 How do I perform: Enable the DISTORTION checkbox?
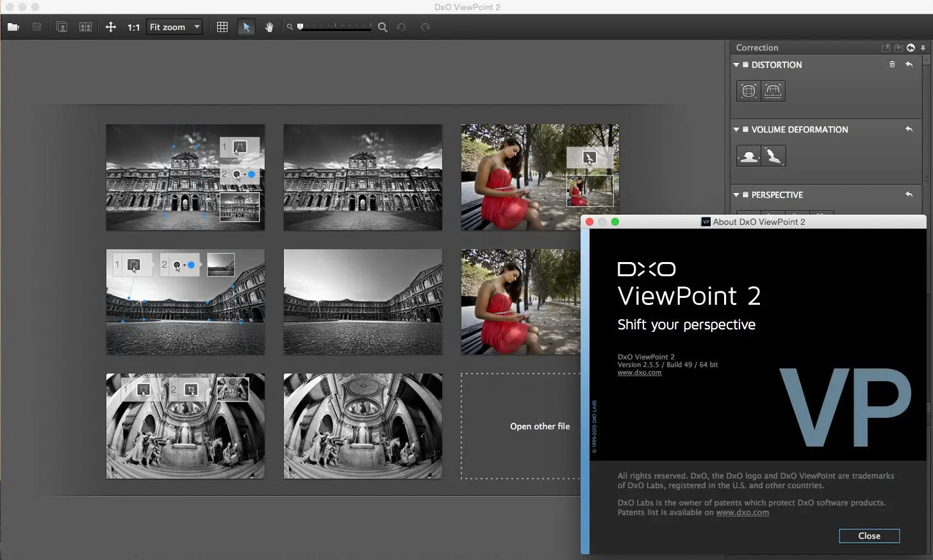click(x=745, y=65)
